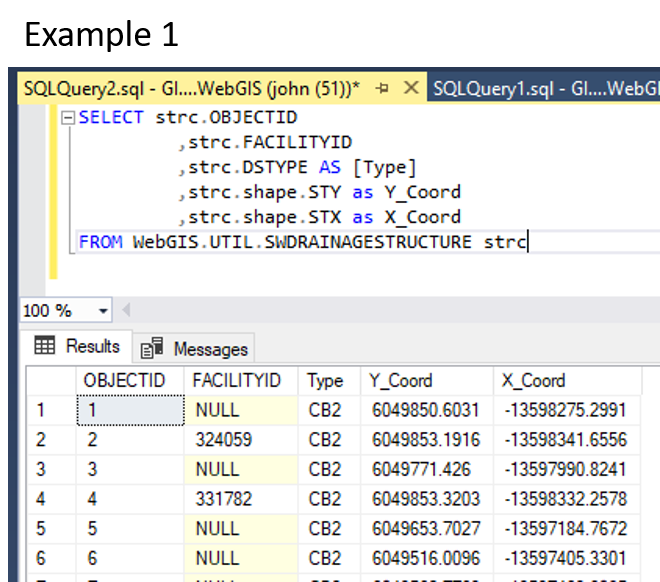
Task: Click X_Coord cell -13597990.8241
Action: (x=567, y=469)
